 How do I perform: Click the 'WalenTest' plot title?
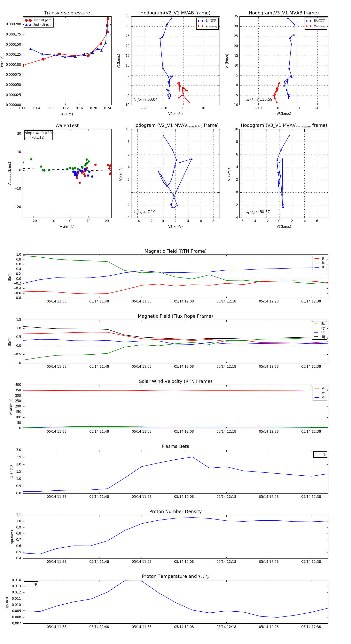[x=67, y=125]
